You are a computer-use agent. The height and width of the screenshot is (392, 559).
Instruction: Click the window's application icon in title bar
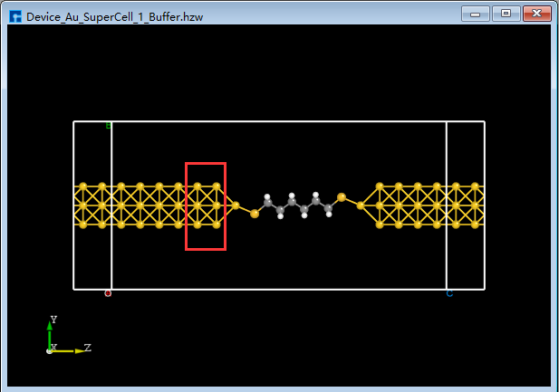[x=15, y=16]
